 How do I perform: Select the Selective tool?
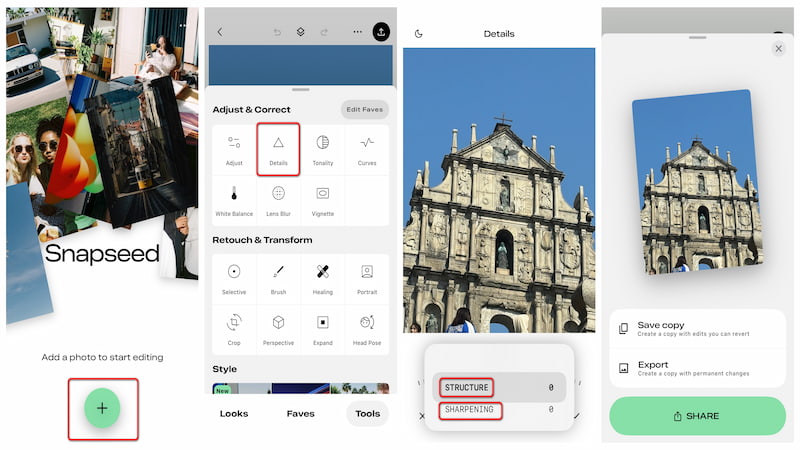[x=234, y=279]
